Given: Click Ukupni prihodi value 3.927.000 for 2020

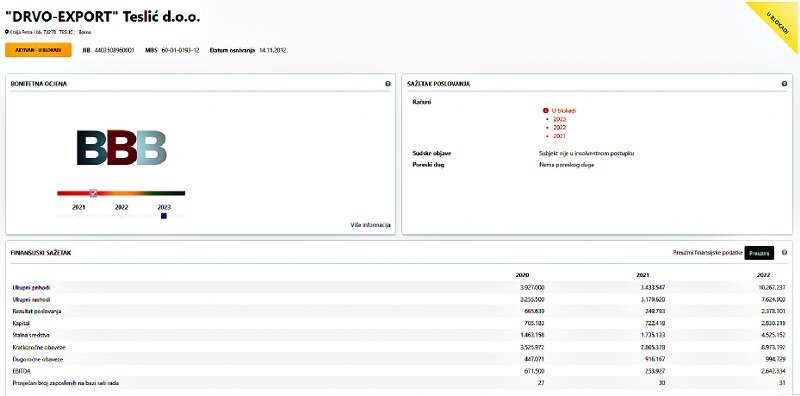Looking at the screenshot, I should (x=532, y=287).
